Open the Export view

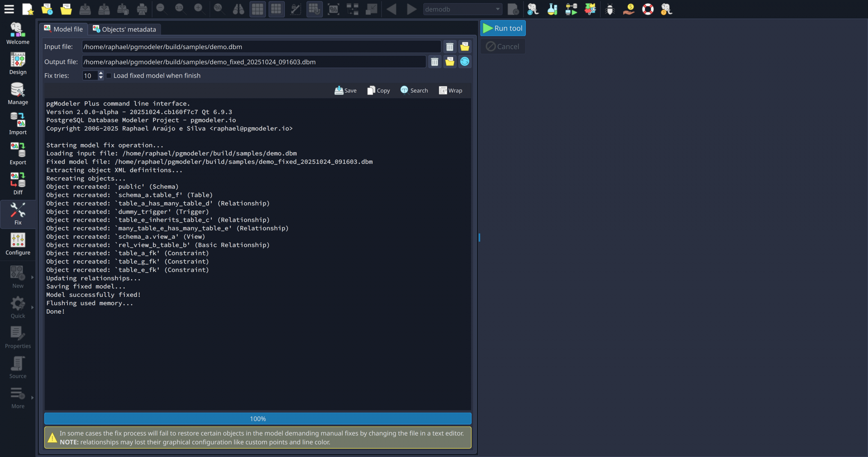(x=18, y=153)
